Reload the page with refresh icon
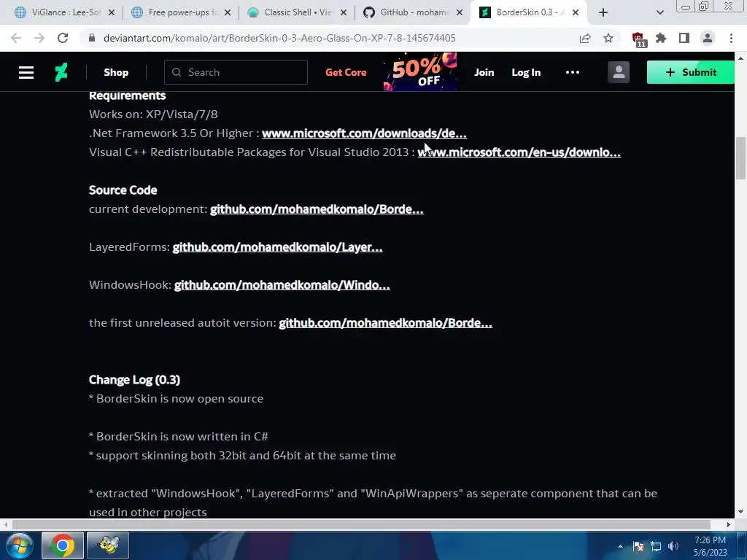The image size is (747, 560). tap(63, 38)
